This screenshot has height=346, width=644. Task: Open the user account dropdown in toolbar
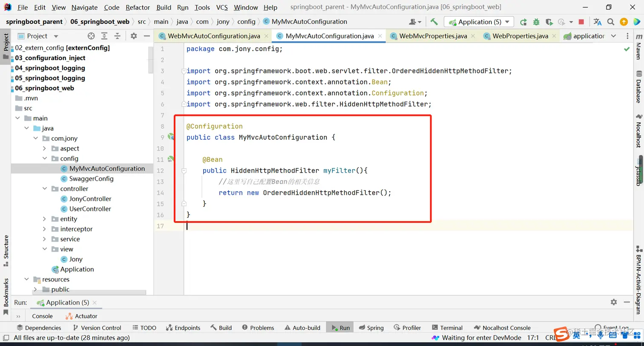415,22
